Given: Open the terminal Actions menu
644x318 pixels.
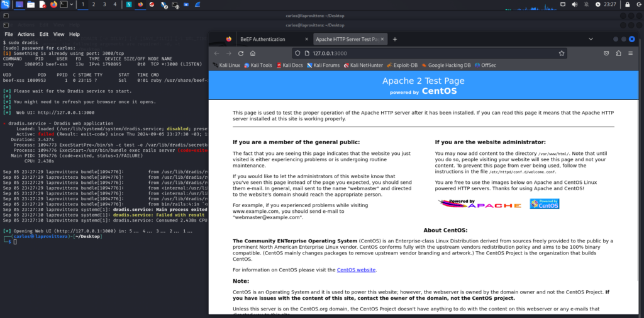Looking at the screenshot, I should 26,34.
